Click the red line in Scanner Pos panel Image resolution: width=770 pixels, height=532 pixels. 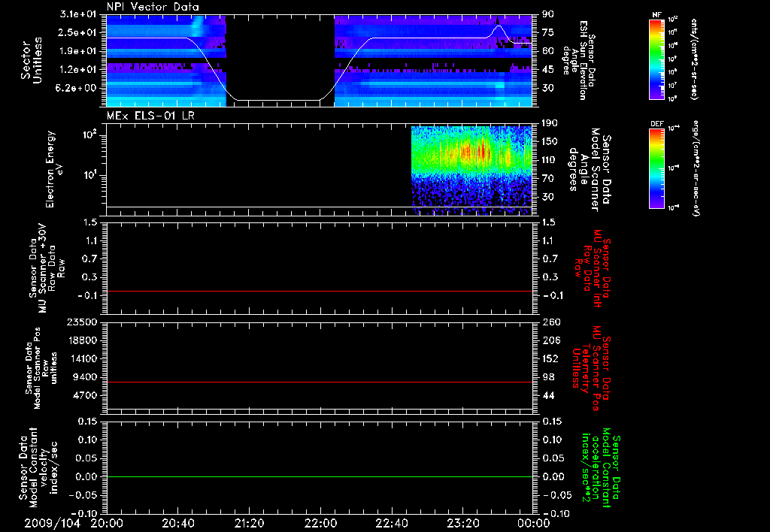tap(320, 382)
